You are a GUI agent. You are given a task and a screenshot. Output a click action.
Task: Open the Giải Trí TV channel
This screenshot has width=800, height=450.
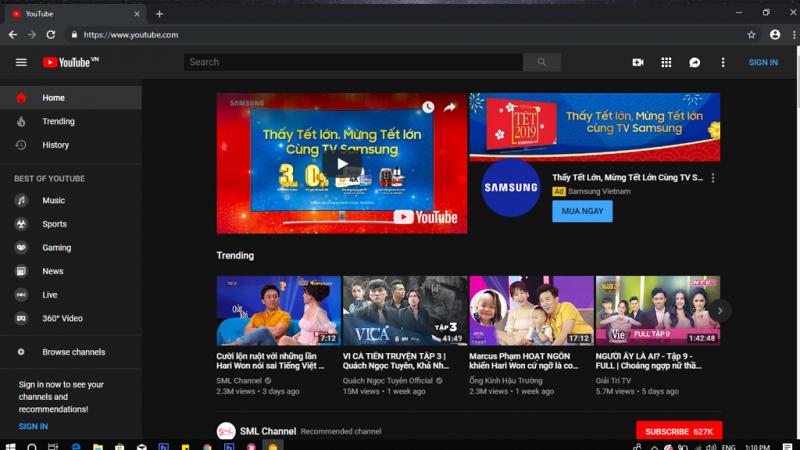pyautogui.click(x=613, y=381)
